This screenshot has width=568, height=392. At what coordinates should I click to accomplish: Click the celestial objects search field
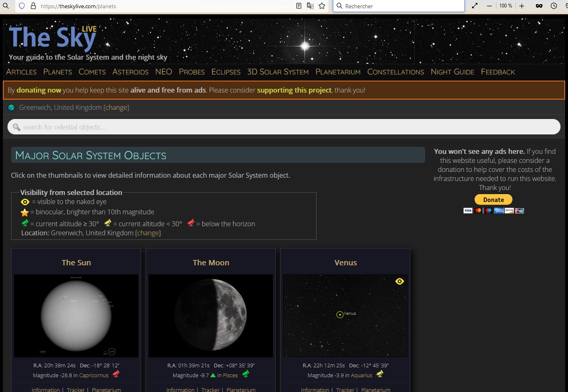tap(284, 127)
